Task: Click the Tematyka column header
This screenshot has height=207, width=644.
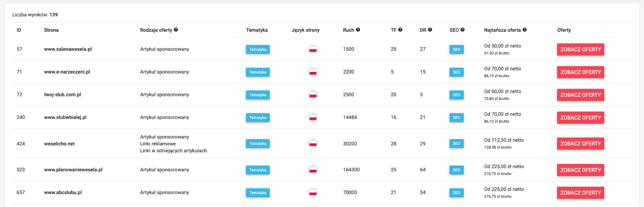Action: coord(257,30)
